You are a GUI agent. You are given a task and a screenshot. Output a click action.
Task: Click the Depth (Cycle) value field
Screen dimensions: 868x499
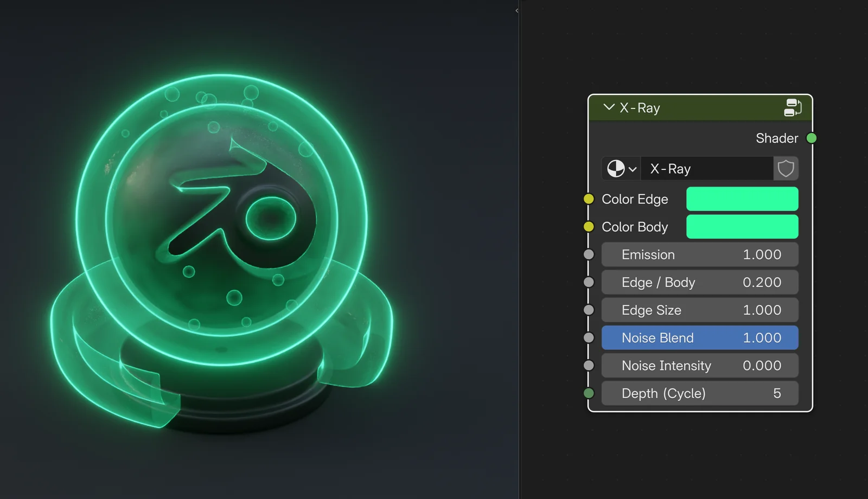pyautogui.click(x=699, y=393)
